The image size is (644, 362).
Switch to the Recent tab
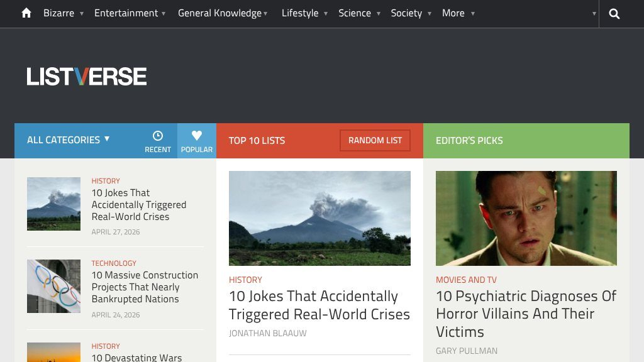[x=158, y=141]
